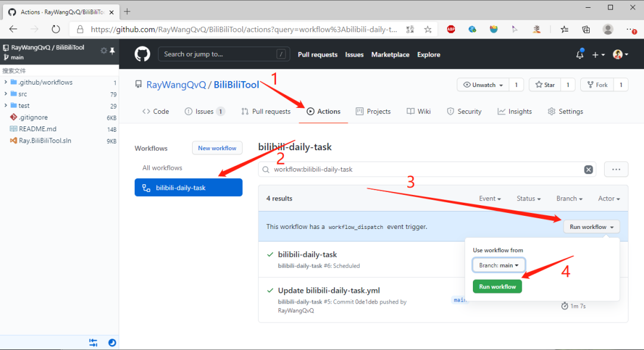Pin the file tree sidebar
644x350 pixels.
[x=112, y=51]
